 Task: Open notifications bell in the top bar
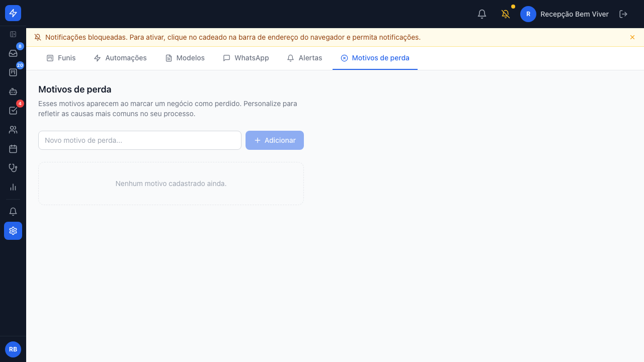[x=482, y=14]
